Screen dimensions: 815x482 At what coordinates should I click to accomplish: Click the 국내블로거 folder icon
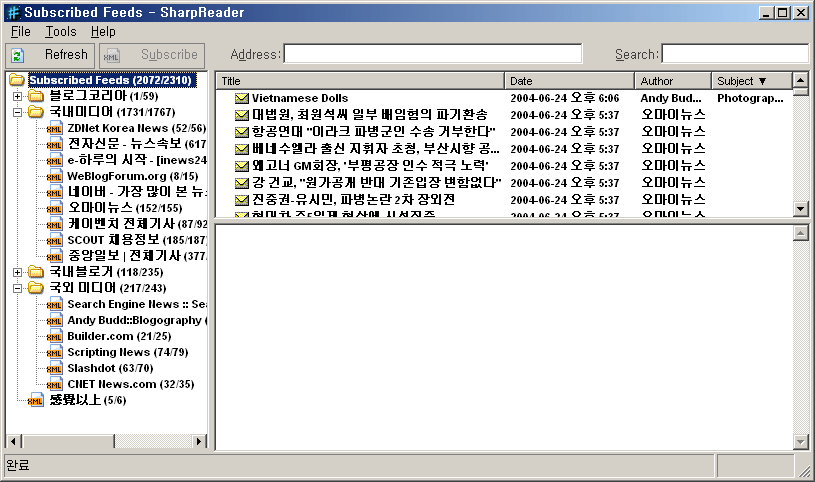point(36,271)
